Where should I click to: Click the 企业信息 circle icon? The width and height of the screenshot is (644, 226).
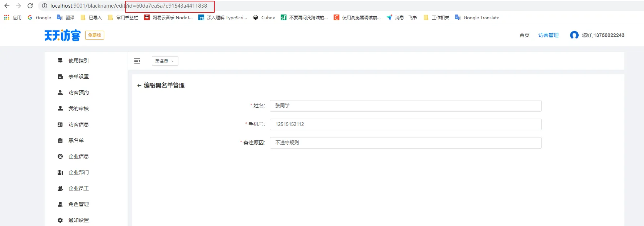pos(60,156)
